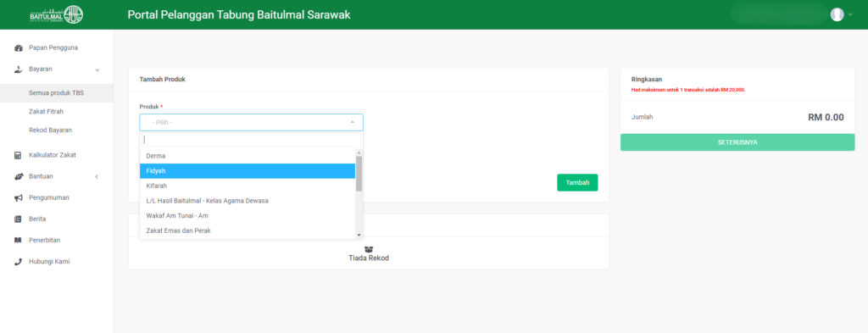Click the Baitulmal logo in header
The image size is (868, 333).
[57, 14]
